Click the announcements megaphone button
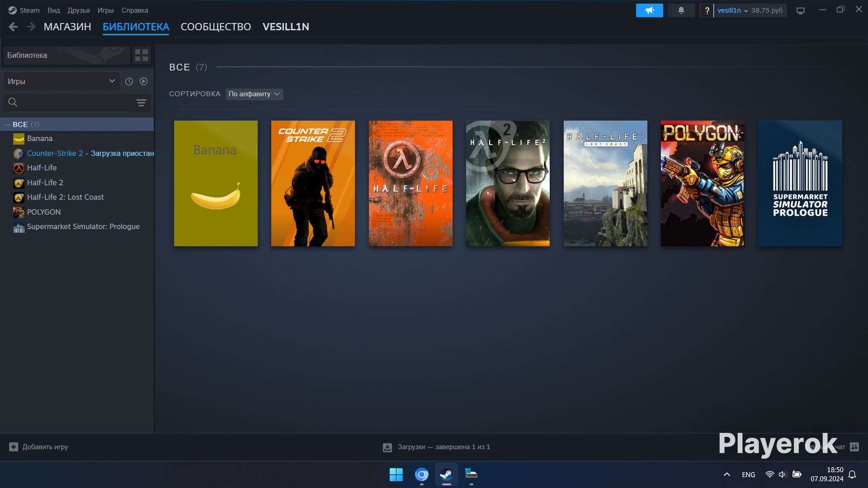 click(649, 10)
